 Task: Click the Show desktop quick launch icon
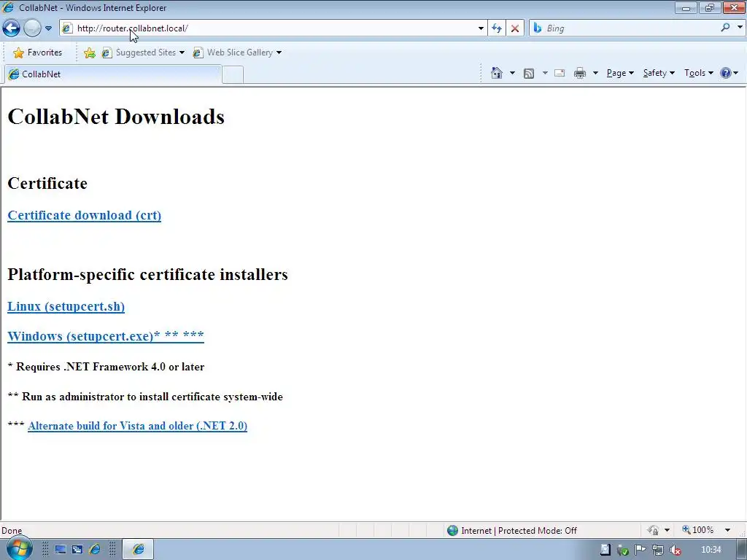coord(60,550)
